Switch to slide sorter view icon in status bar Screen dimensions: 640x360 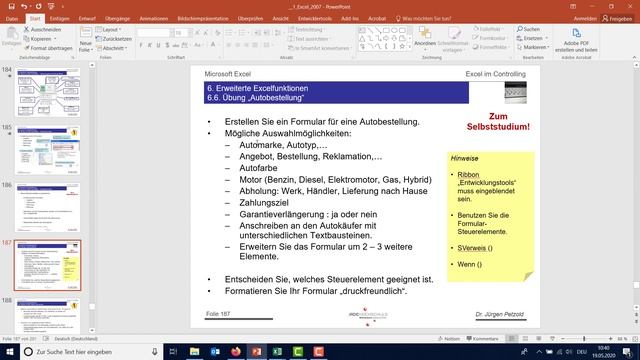(x=525, y=339)
